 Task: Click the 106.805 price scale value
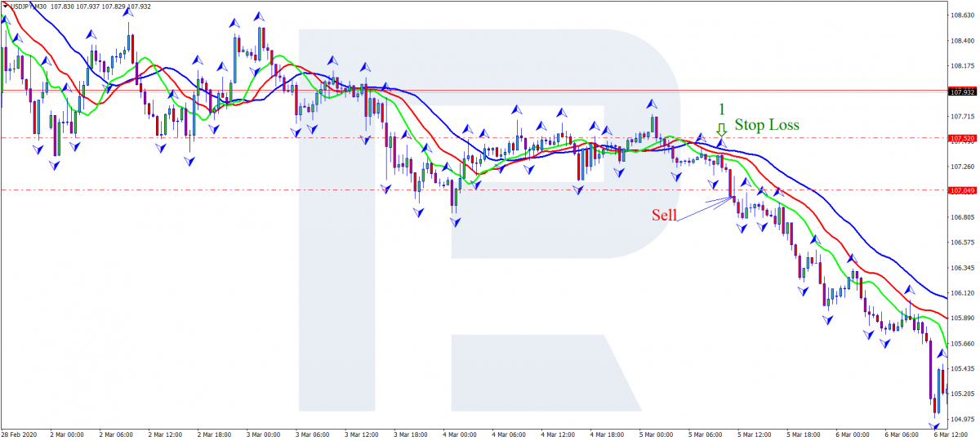(964, 217)
